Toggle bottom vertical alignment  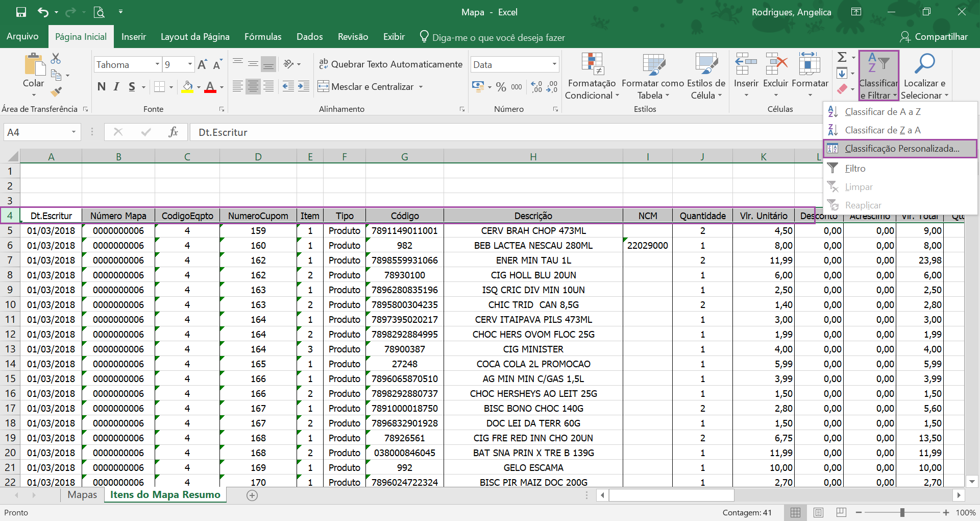click(x=268, y=64)
